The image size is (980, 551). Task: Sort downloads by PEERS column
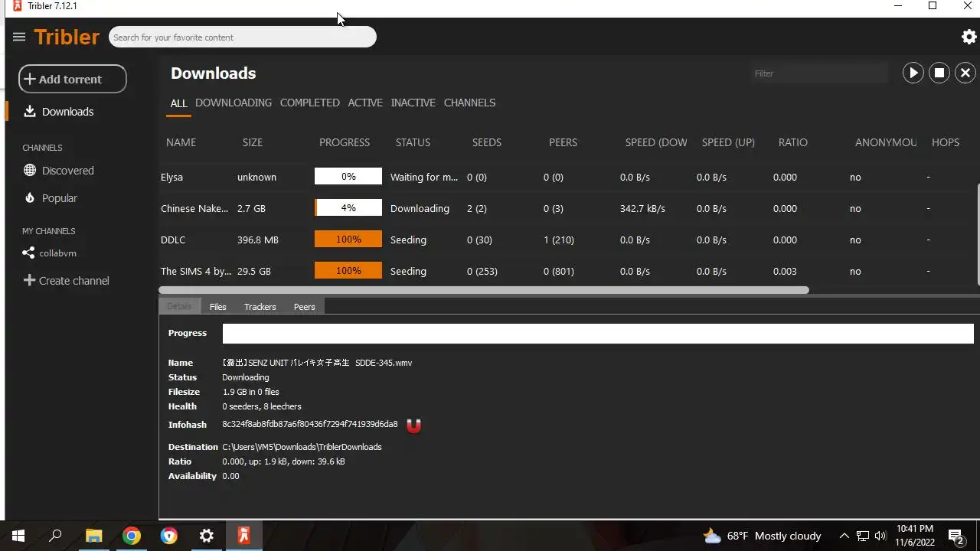pos(563,142)
